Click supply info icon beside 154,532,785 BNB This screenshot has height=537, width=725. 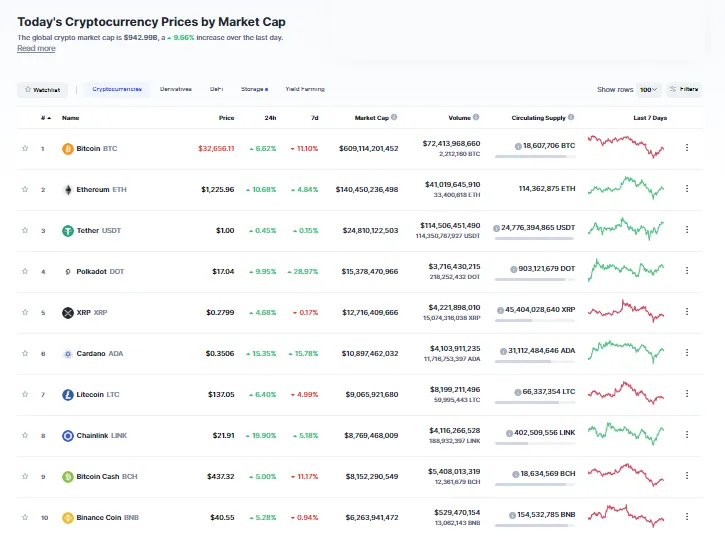point(512,515)
